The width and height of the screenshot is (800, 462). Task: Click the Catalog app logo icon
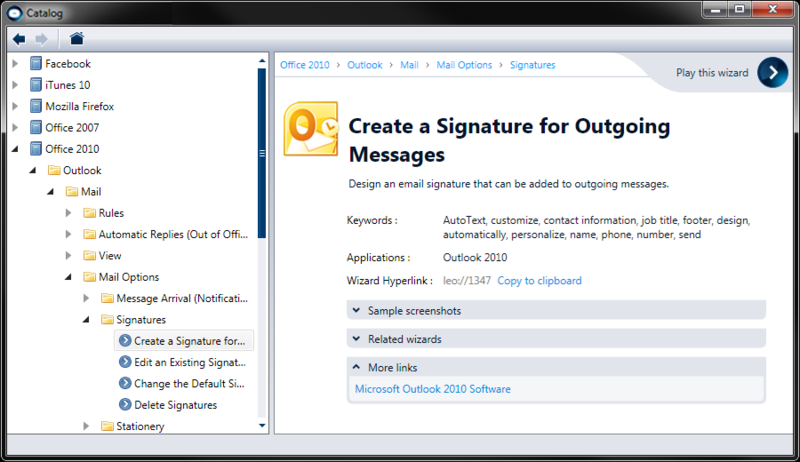(14, 13)
